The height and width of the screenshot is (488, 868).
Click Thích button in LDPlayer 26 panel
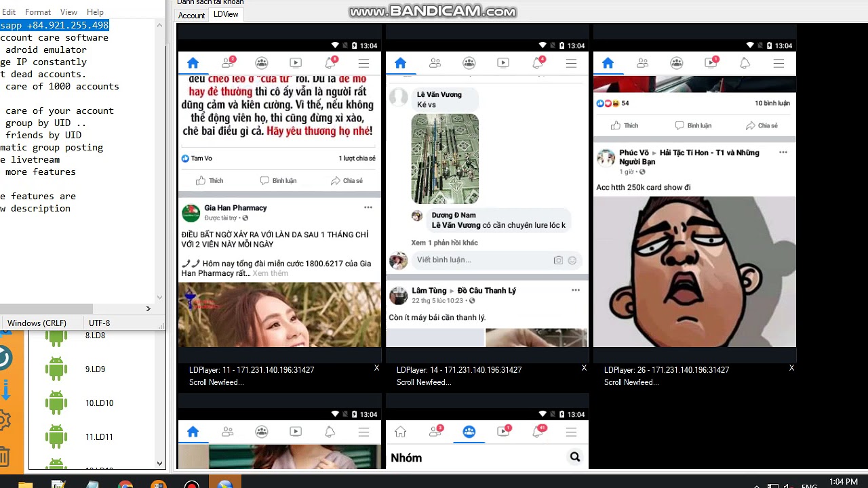coord(625,125)
